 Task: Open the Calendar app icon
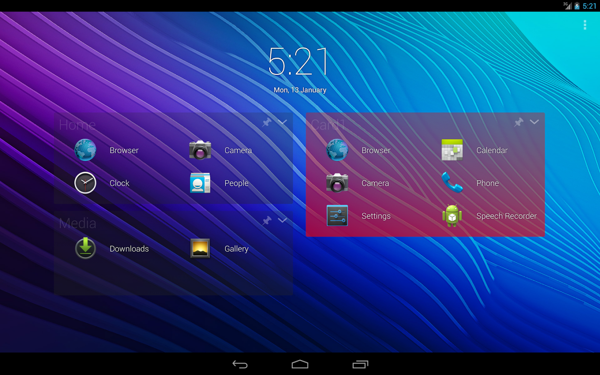pos(452,150)
